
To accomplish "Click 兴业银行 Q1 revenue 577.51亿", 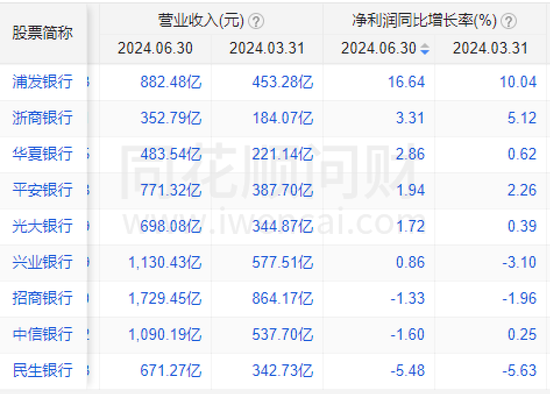I will pyautogui.click(x=283, y=262).
